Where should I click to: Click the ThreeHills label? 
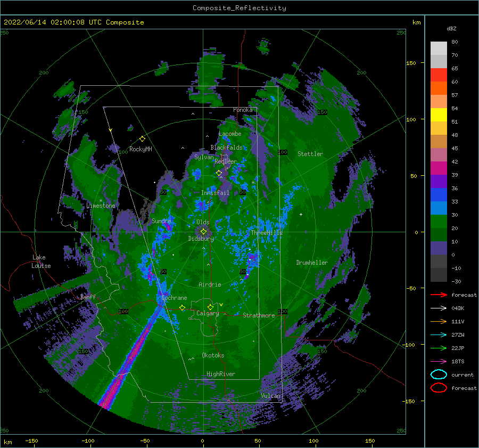pos(267,233)
